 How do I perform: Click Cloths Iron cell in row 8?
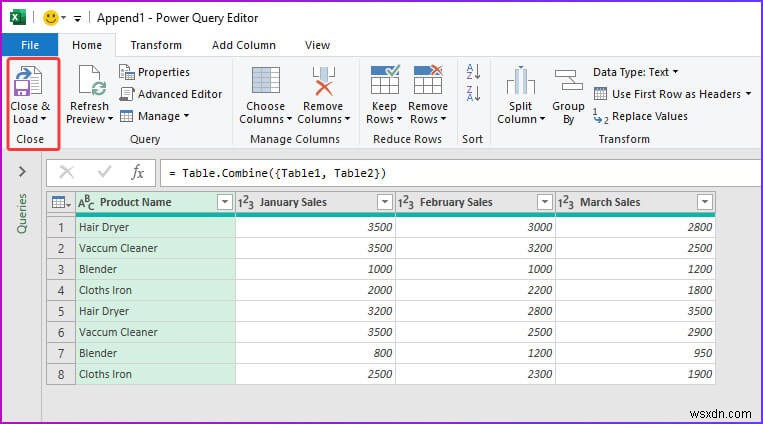tap(156, 374)
